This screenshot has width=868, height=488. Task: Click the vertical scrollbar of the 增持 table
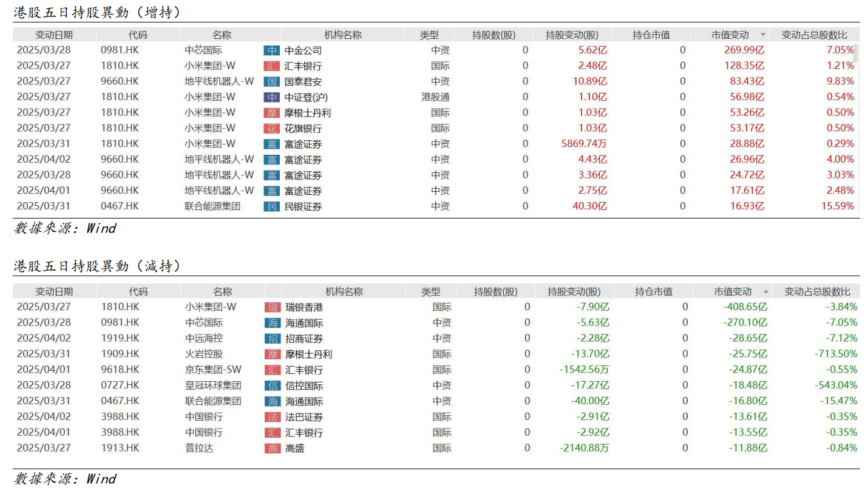pos(856,53)
